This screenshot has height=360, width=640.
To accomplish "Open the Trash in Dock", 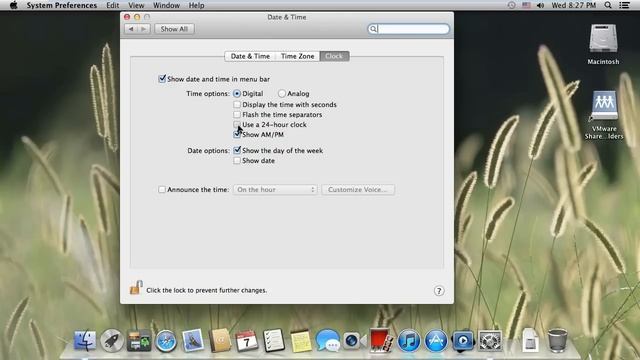I will pyautogui.click(x=557, y=340).
